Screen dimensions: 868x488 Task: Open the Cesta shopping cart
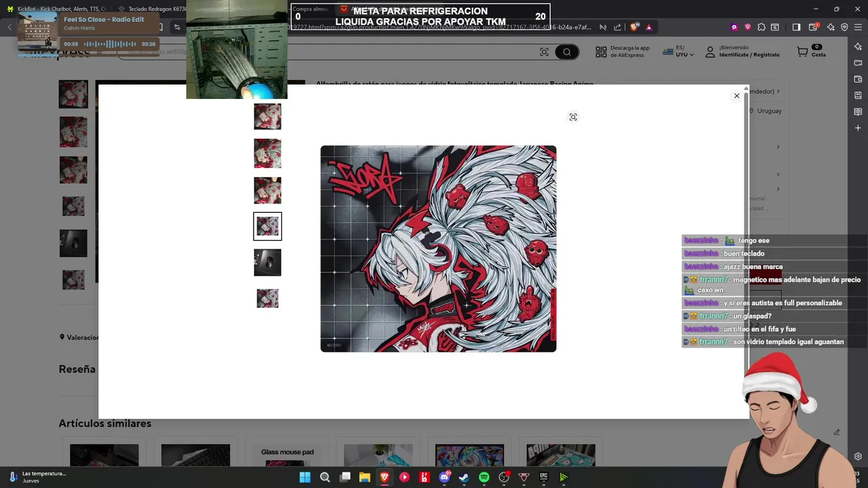pos(811,52)
